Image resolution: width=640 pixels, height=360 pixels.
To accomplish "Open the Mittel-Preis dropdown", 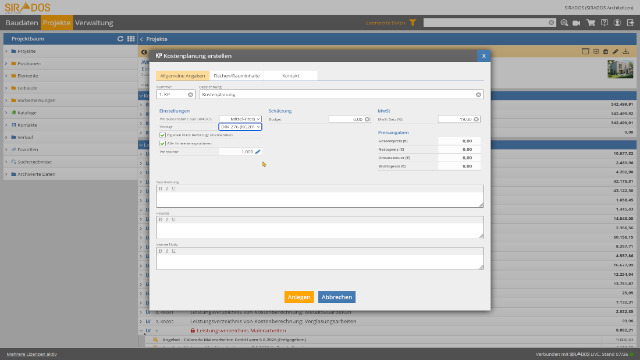I will (x=240, y=119).
